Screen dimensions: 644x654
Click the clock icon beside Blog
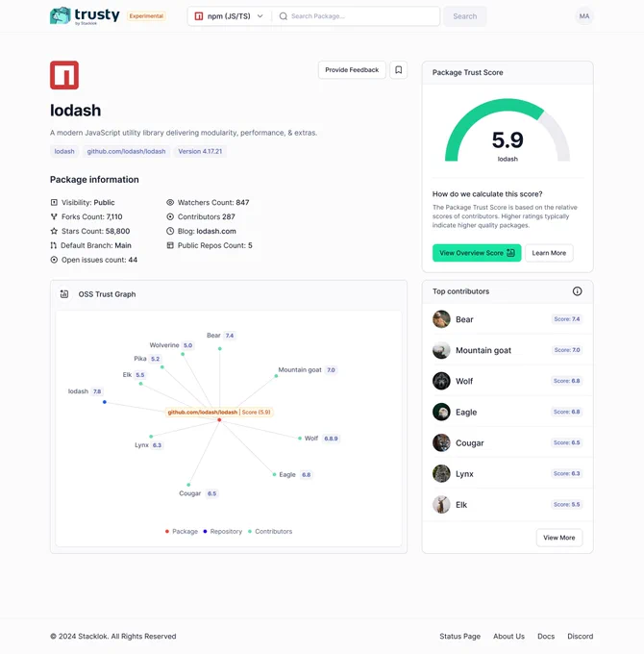coord(170,231)
